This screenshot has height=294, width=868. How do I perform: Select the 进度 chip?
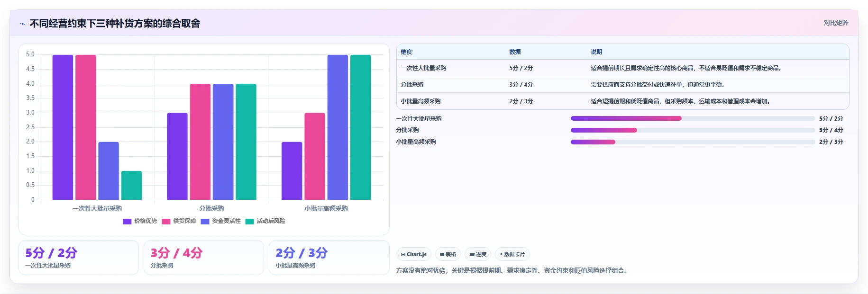[478, 254]
